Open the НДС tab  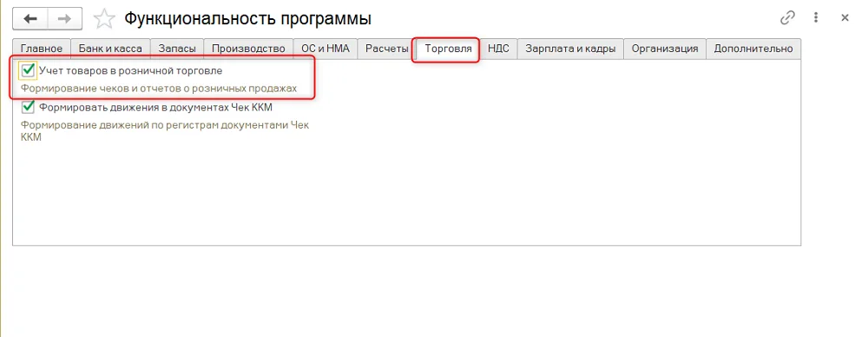499,49
